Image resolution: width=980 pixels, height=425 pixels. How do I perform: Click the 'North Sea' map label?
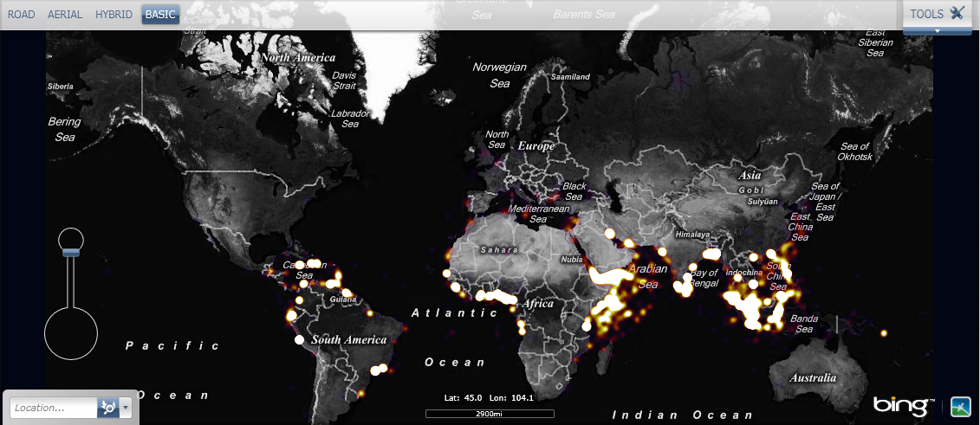click(x=496, y=139)
